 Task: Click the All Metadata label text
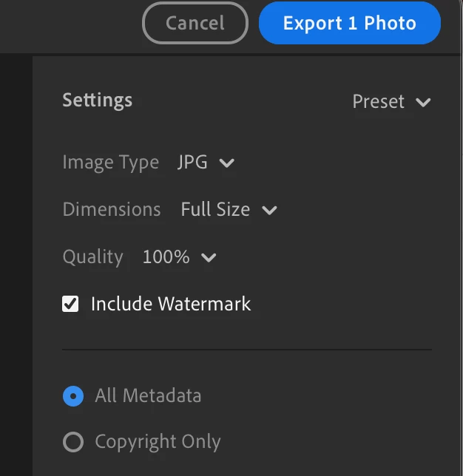(x=148, y=396)
